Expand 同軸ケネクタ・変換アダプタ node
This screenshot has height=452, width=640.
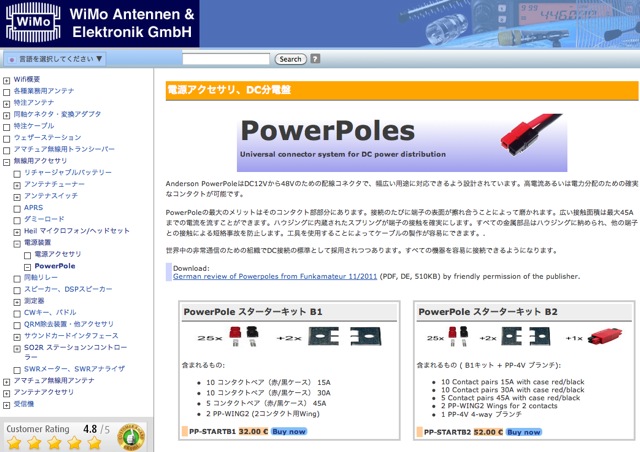pyautogui.click(x=7, y=116)
